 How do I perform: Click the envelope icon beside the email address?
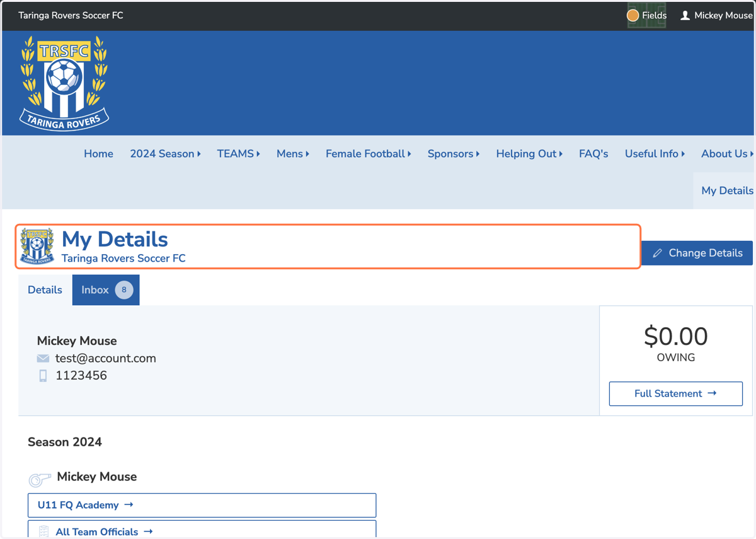(43, 358)
